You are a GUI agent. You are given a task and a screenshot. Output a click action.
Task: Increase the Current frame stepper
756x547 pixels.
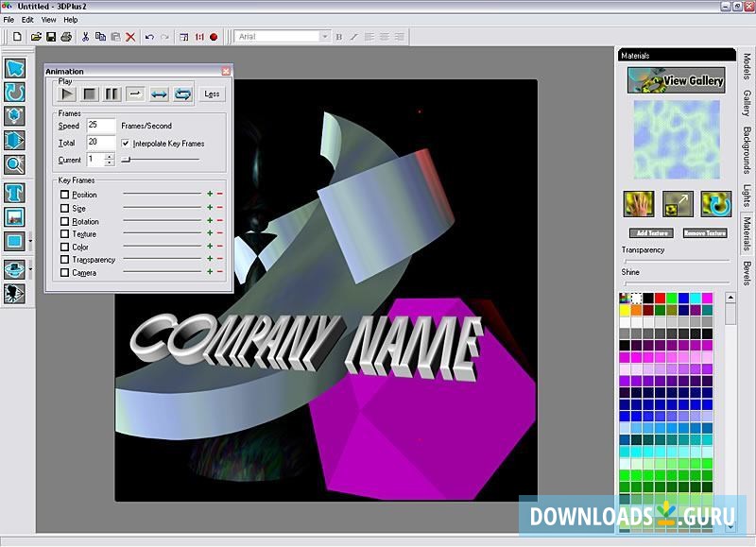110,157
